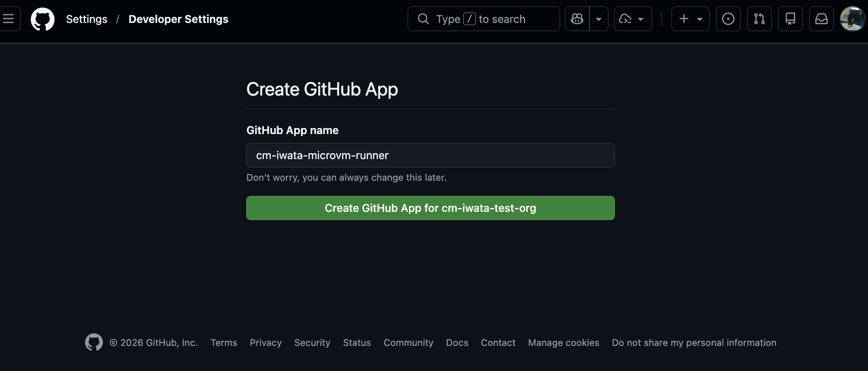Open the Security footer link

click(312, 342)
